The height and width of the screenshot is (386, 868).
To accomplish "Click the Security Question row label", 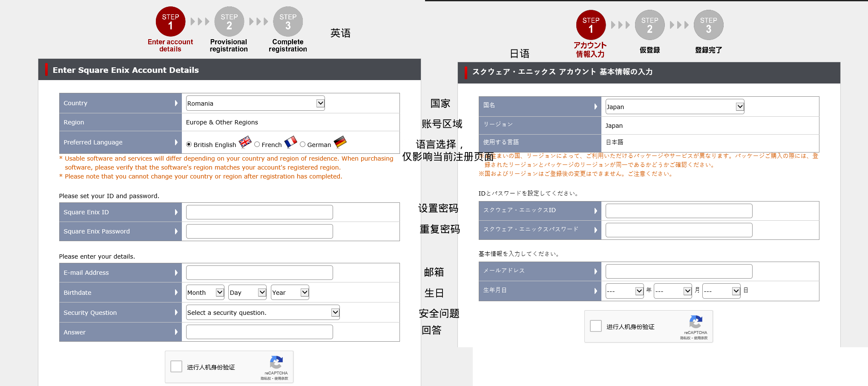I will click(90, 313).
